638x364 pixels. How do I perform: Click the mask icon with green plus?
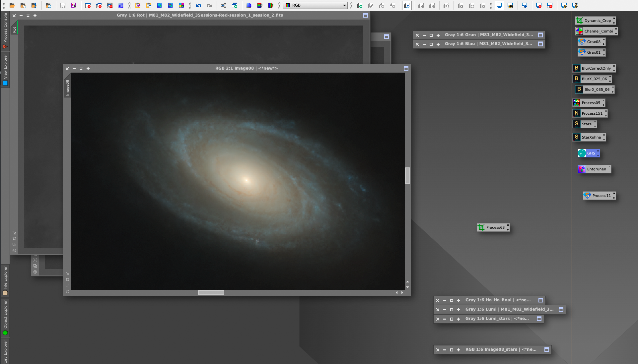click(360, 5)
